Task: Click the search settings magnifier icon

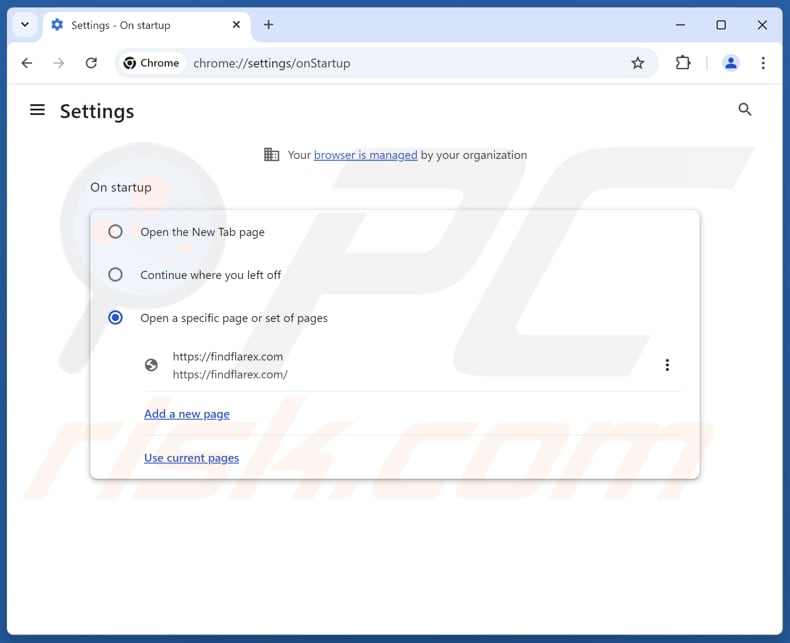Action: [744, 110]
